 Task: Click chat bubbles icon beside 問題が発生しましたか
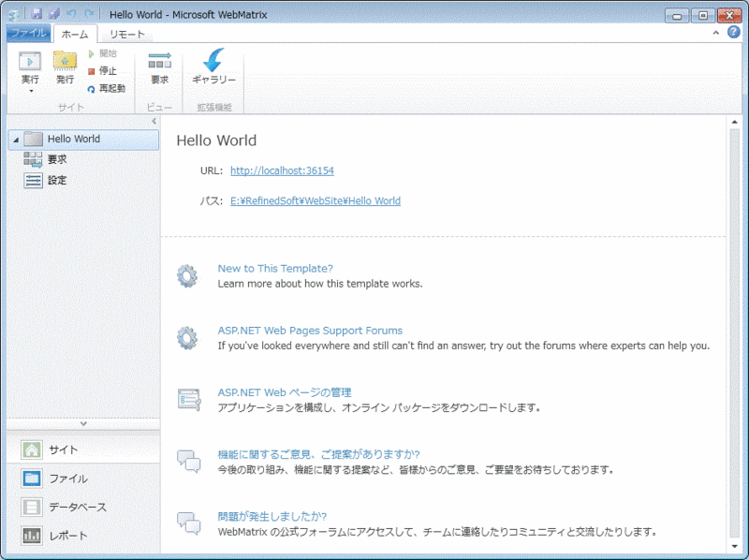pos(189,523)
